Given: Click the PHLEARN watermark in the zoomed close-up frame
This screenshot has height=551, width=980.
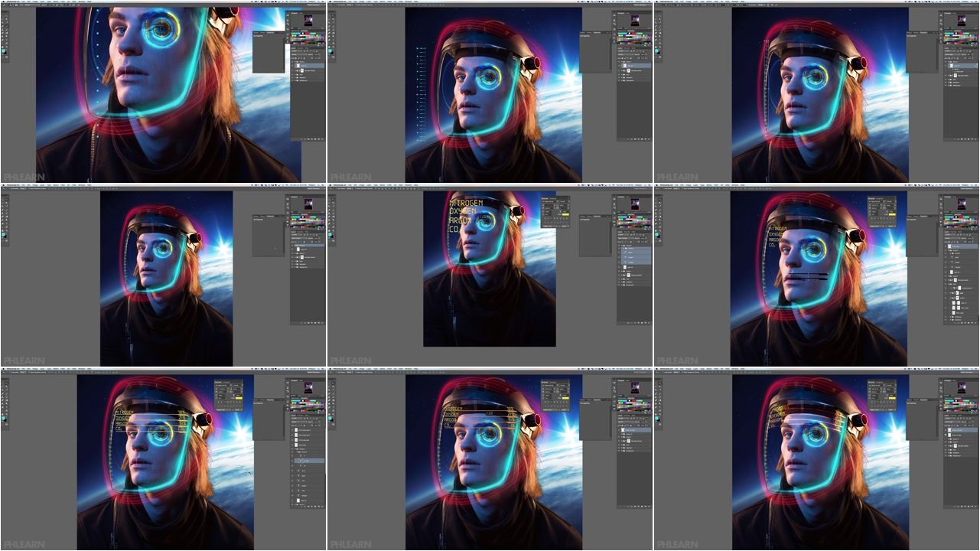Looking at the screenshot, I should [x=24, y=177].
